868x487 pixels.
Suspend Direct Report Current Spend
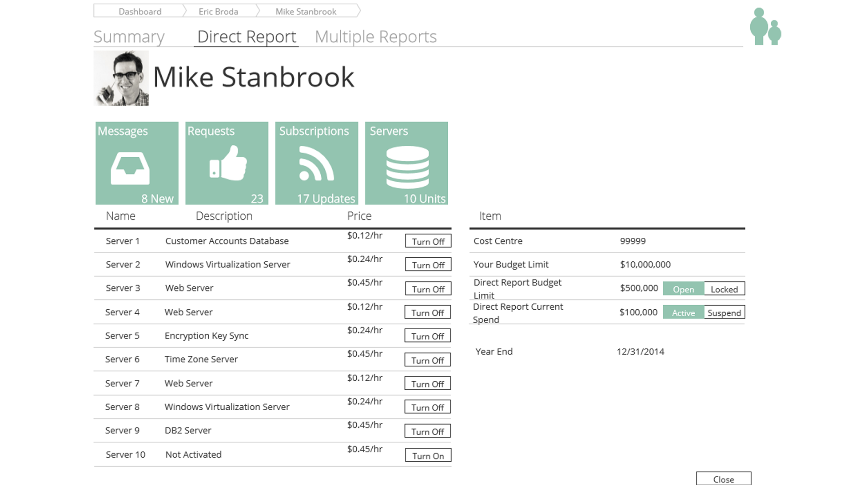tap(724, 312)
